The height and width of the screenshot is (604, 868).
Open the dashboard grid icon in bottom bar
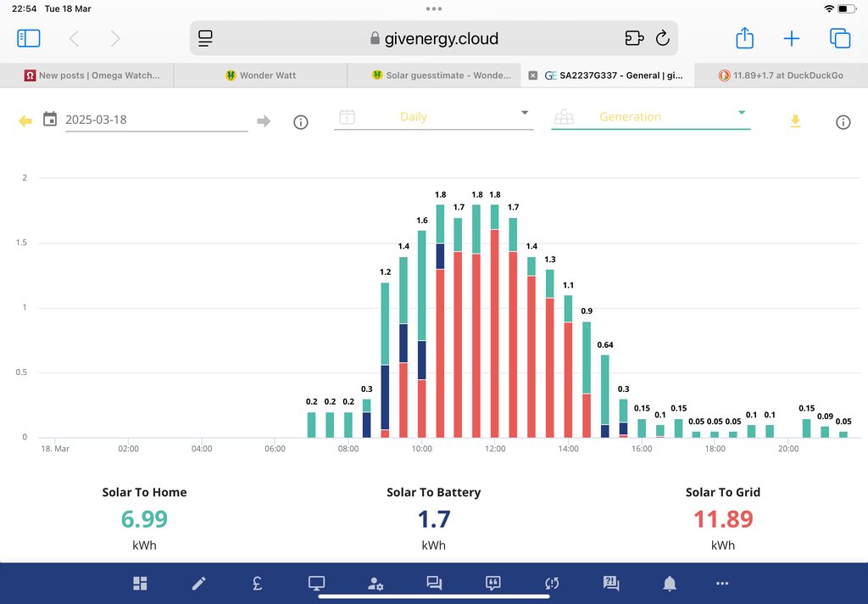(140, 583)
